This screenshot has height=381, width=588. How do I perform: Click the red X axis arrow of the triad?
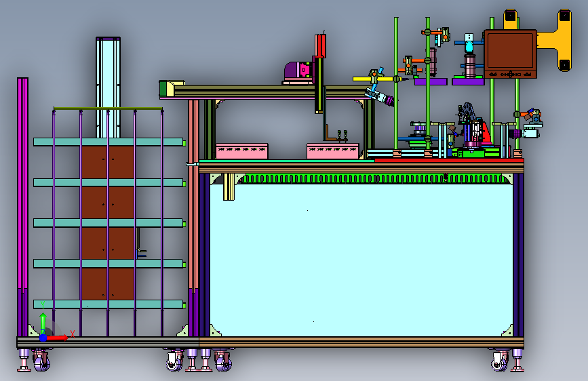point(57,338)
